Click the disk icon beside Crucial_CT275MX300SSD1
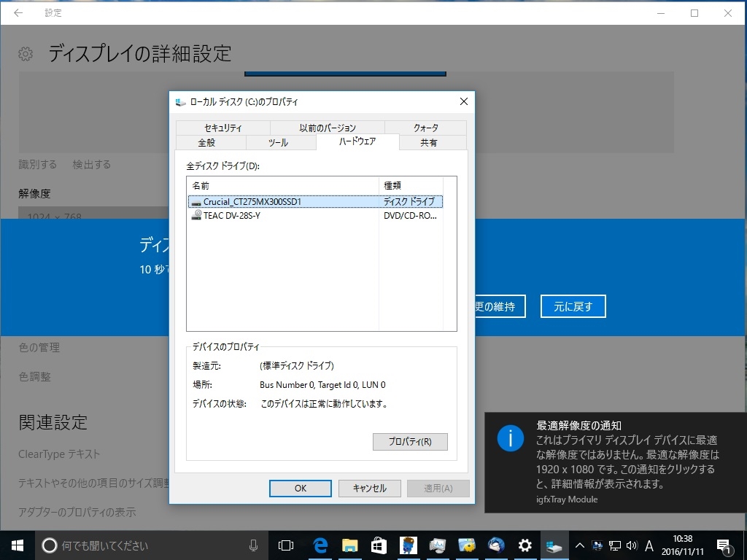The width and height of the screenshot is (747, 560). [196, 203]
